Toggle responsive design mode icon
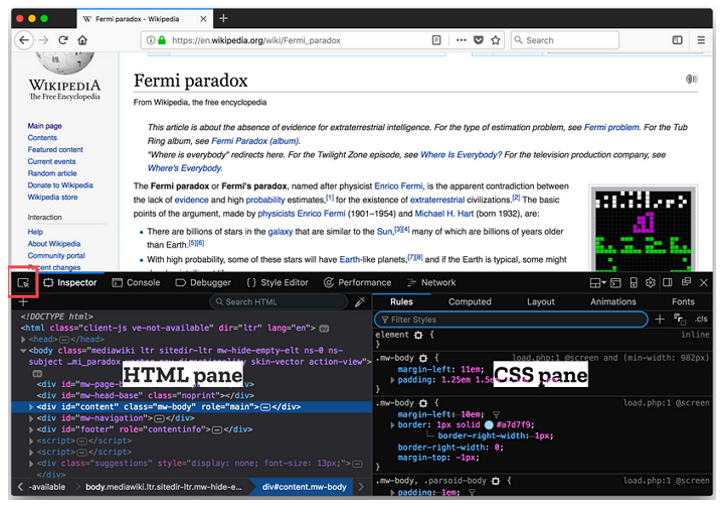Screen dimensions: 724x508 632,283
